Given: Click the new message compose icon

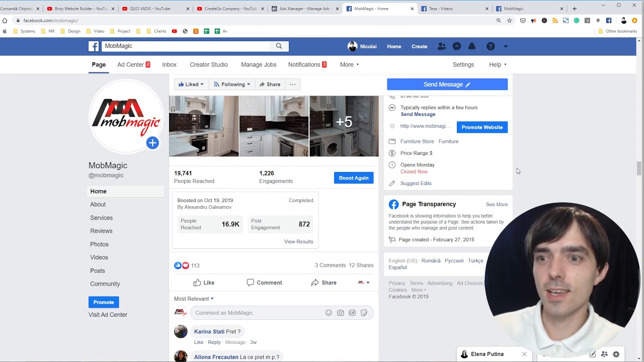Looking at the screenshot, I should pos(593,354).
